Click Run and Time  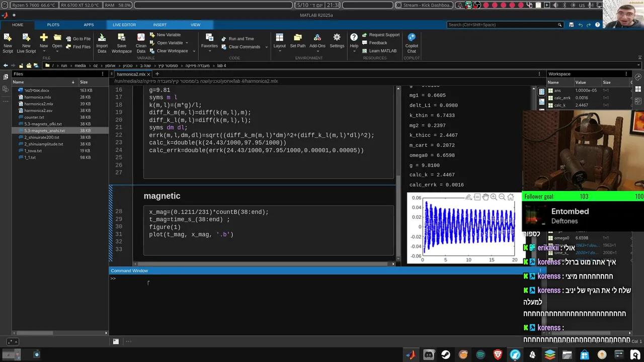(237, 39)
